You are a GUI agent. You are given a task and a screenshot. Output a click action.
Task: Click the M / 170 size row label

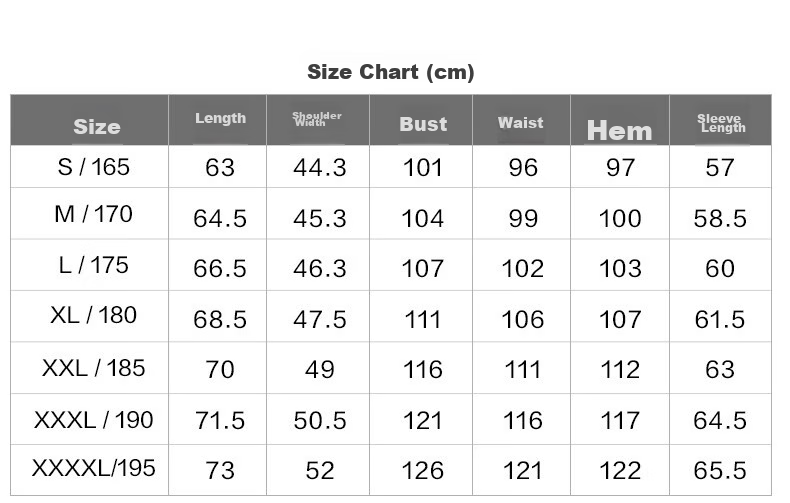tap(94, 214)
